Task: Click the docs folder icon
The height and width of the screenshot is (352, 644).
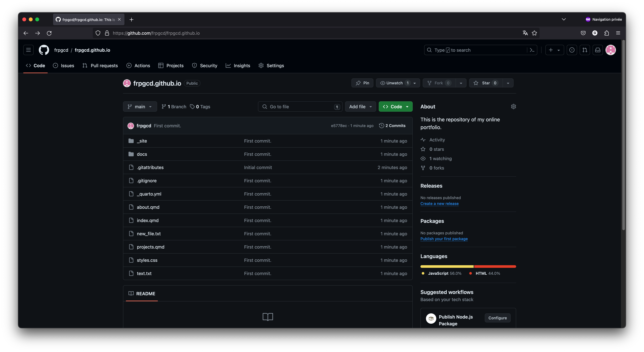Action: pos(131,154)
